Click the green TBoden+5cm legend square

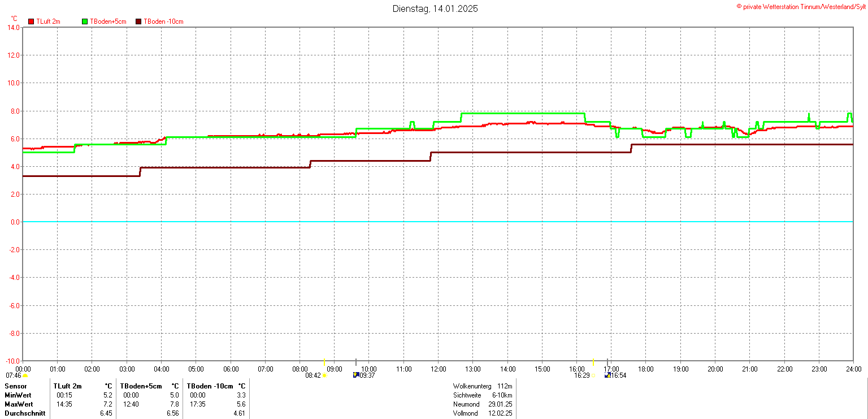(x=85, y=21)
